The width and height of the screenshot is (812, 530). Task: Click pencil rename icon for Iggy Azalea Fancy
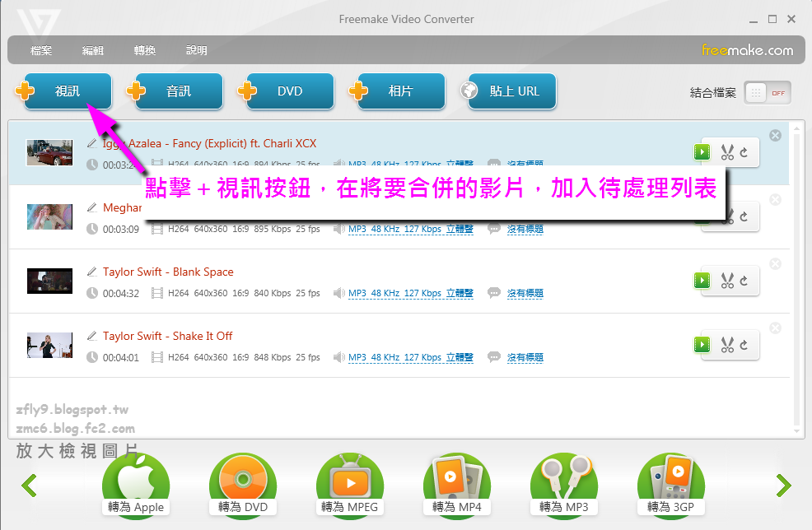pos(92,143)
